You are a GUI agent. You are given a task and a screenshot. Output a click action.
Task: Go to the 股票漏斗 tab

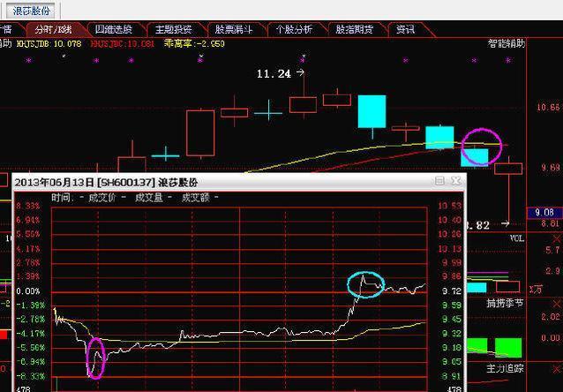pos(234,29)
